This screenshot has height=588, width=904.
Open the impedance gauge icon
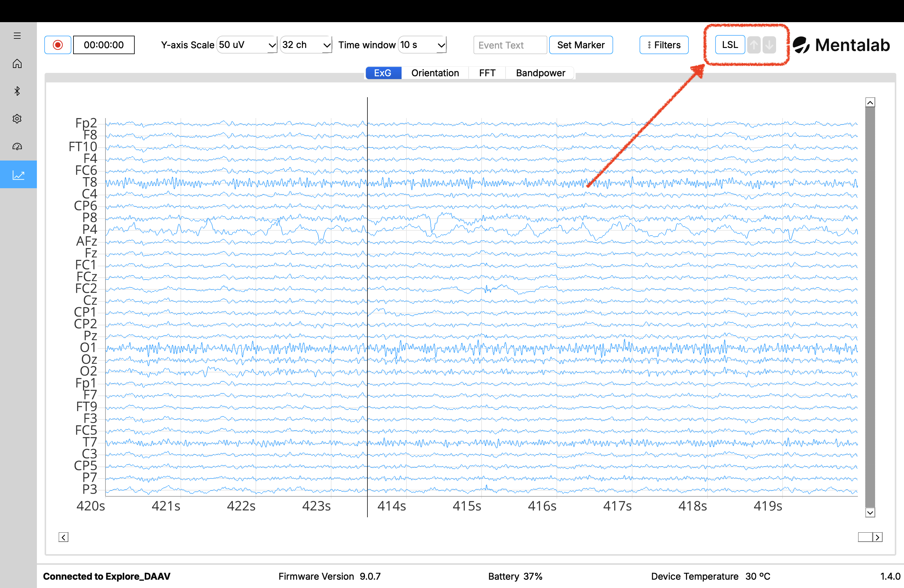[17, 147]
